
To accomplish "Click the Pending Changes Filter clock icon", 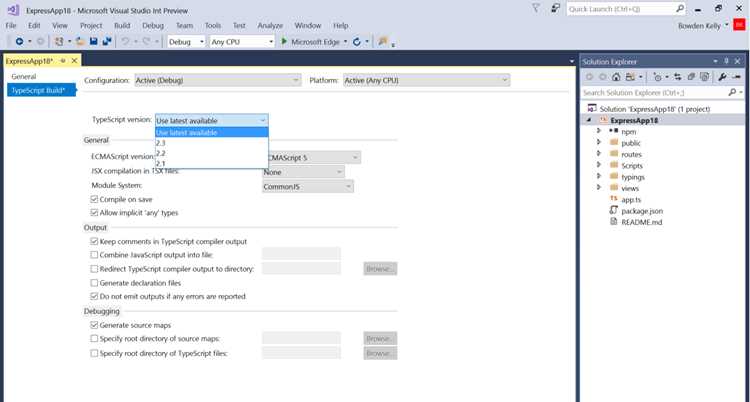I will click(658, 77).
